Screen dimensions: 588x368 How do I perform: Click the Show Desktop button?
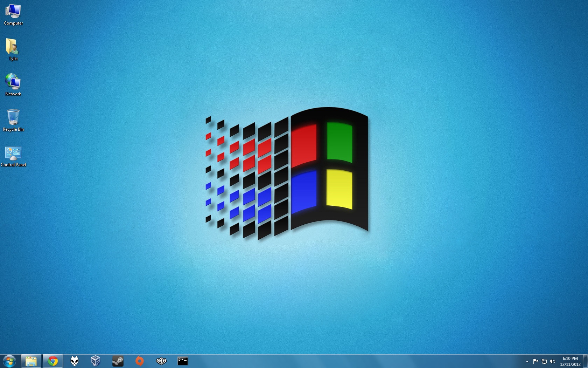[586, 361]
